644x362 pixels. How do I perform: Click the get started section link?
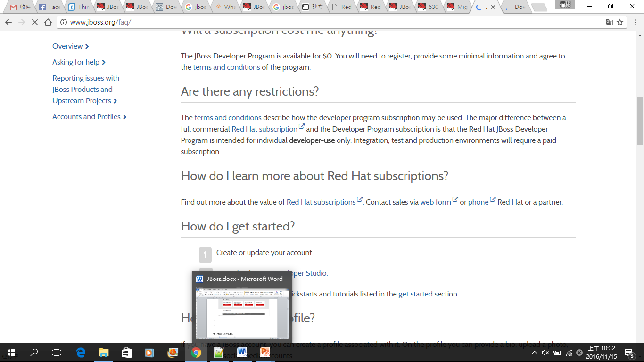(415, 294)
